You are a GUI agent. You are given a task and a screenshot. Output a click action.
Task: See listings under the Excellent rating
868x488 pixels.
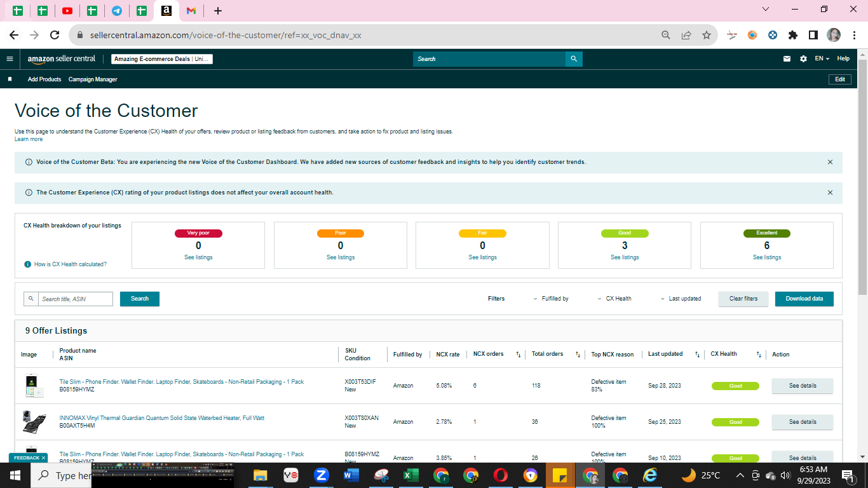767,257
